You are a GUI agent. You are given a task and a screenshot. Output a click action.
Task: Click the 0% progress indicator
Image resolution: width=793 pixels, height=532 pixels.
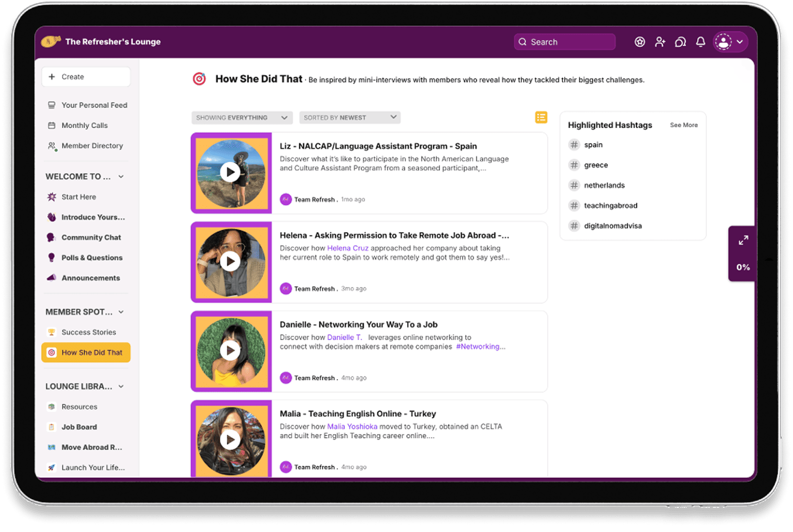[743, 267]
